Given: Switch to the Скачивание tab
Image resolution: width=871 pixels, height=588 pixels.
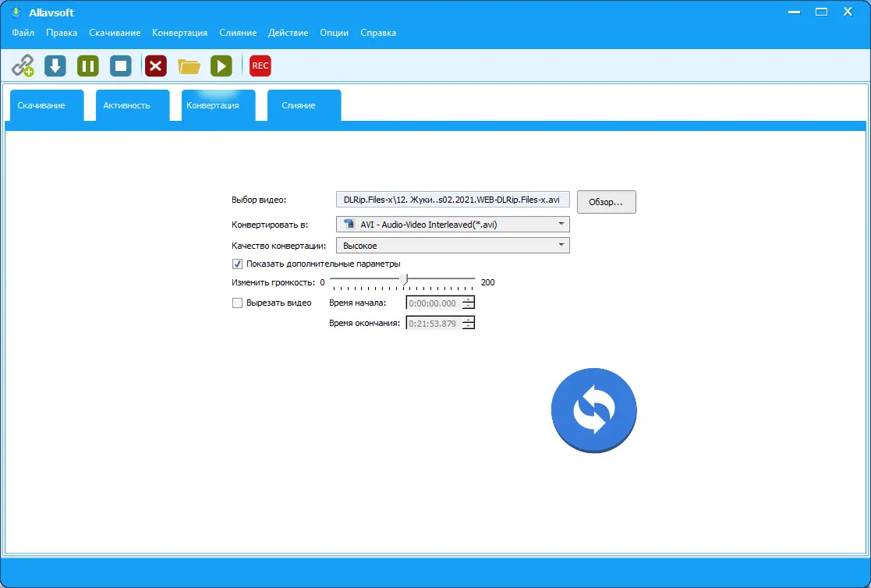Looking at the screenshot, I should pos(48,105).
